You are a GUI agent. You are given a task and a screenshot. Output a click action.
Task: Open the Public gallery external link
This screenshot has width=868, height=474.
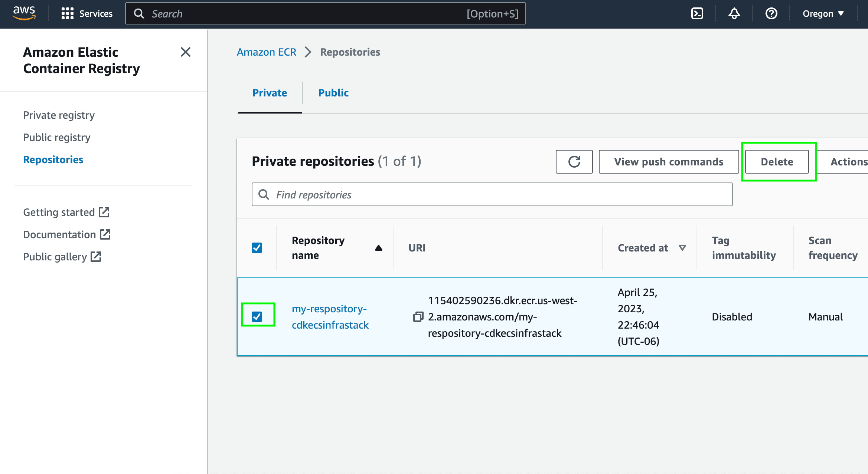click(x=62, y=257)
